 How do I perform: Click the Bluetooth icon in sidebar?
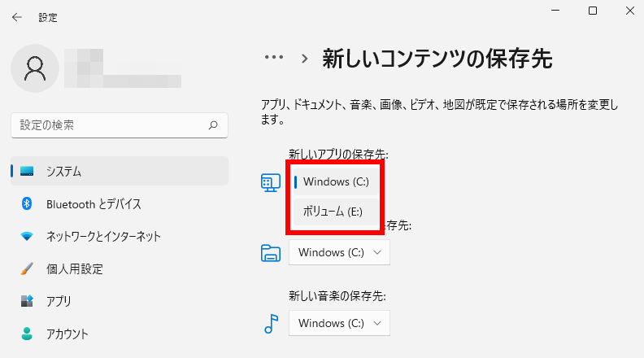click(27, 203)
